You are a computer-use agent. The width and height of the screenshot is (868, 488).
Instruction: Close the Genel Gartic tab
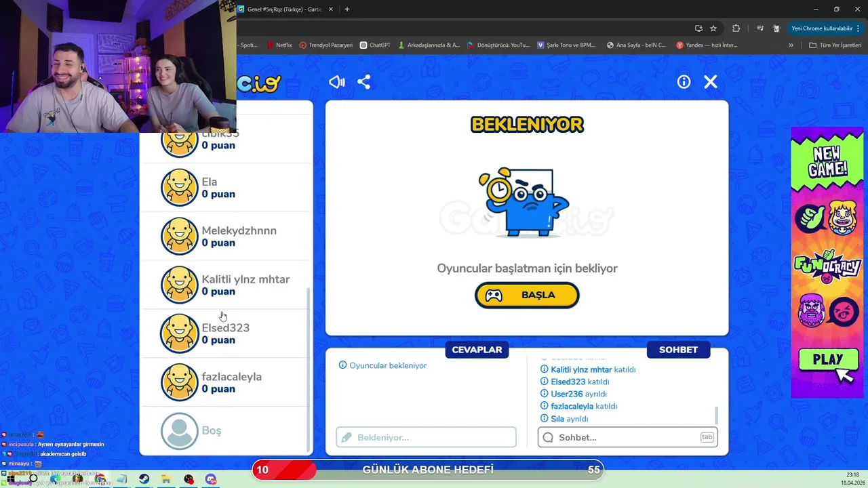(x=331, y=9)
